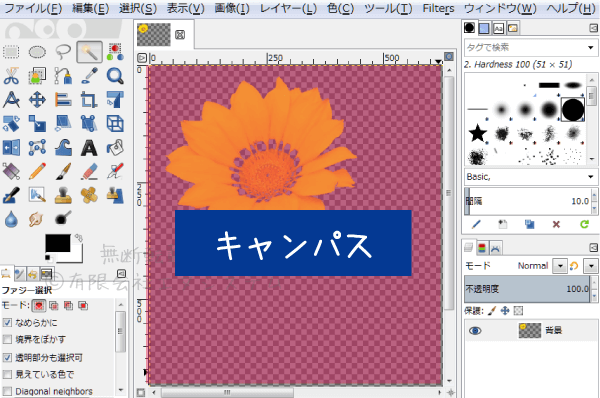Select the Free Select lasso tool

click(63, 52)
